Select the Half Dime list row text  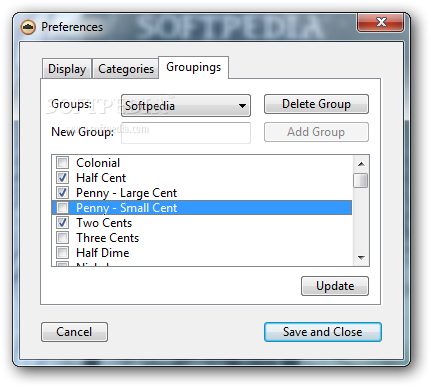tap(103, 253)
